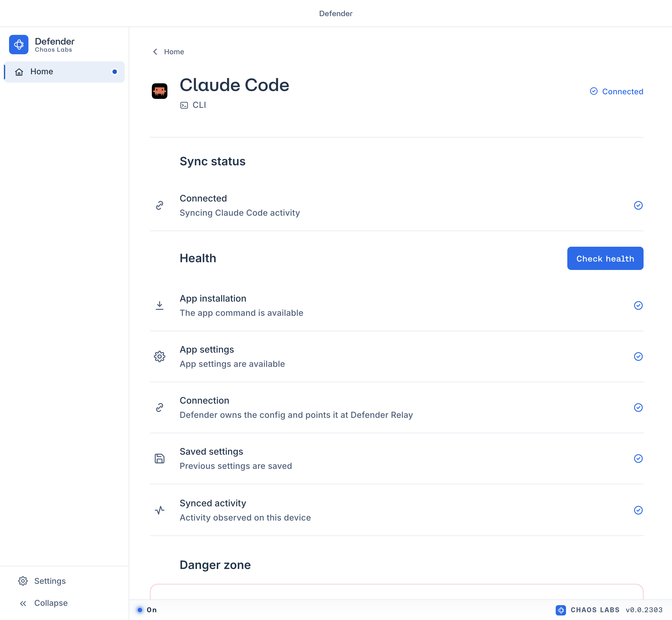The height and width of the screenshot is (620, 672).
Task: Click the gear icon for App settings row
Action: pyautogui.click(x=159, y=357)
